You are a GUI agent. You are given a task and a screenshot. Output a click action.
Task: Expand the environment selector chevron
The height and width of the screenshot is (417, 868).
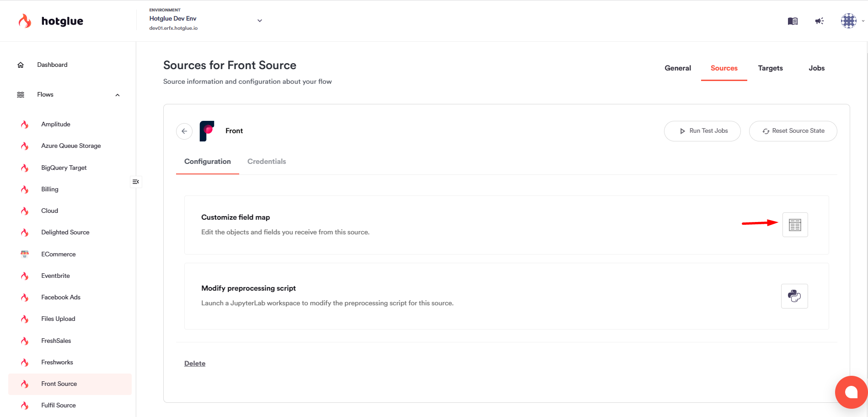(260, 21)
